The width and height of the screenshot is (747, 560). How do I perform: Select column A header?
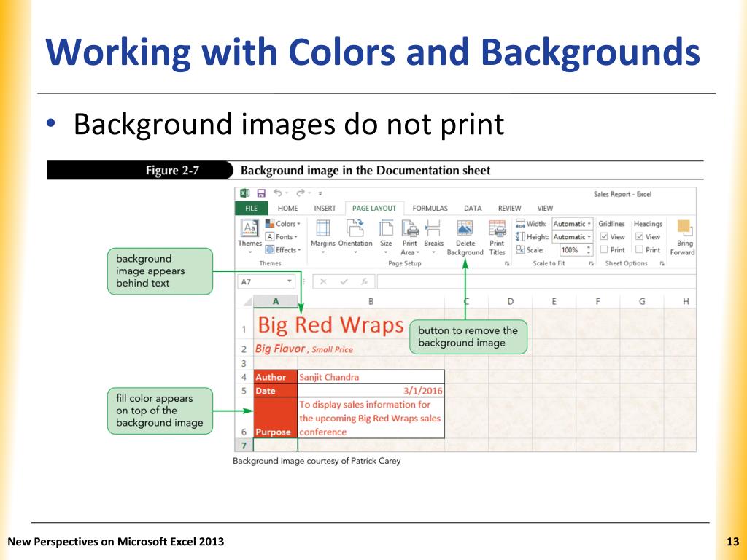(275, 301)
